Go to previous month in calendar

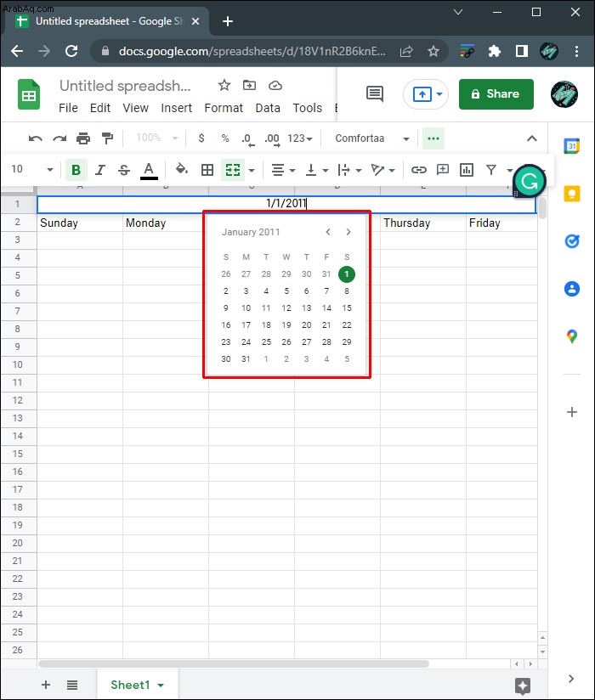[x=328, y=232]
